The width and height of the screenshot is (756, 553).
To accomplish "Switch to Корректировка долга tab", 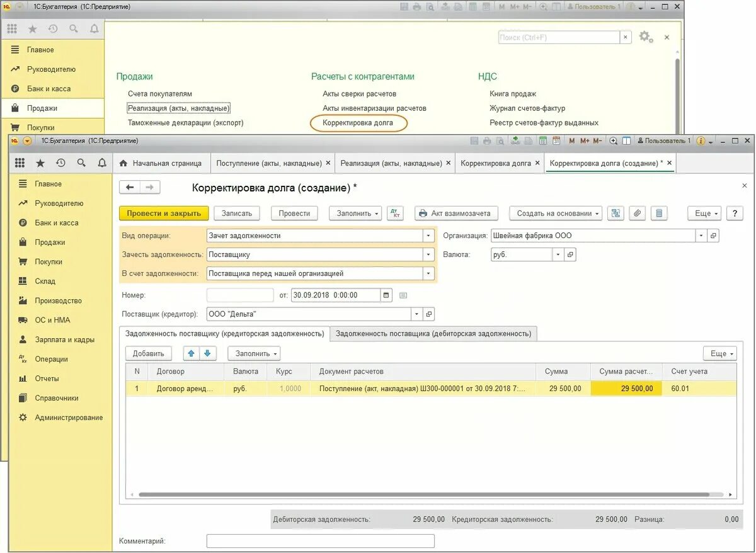I will pos(496,163).
